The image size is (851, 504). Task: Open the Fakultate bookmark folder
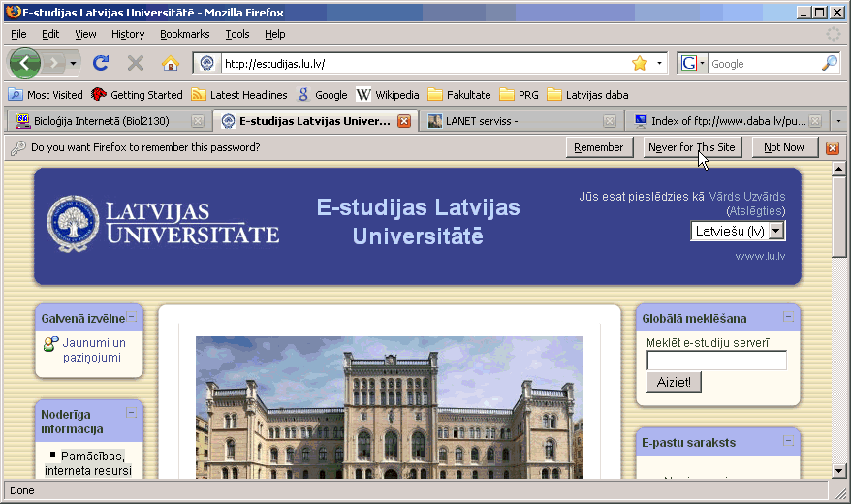(x=459, y=95)
